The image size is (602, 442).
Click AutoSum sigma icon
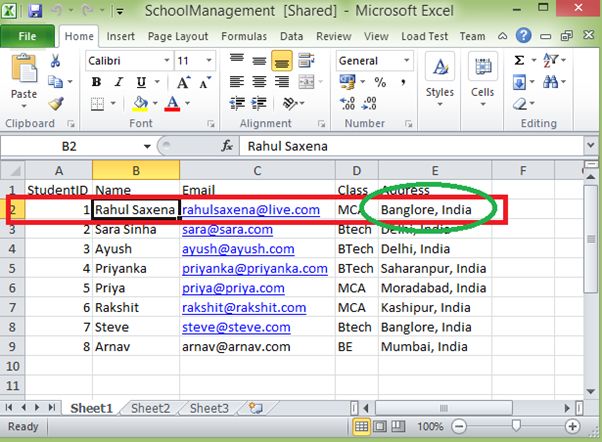tap(519, 60)
